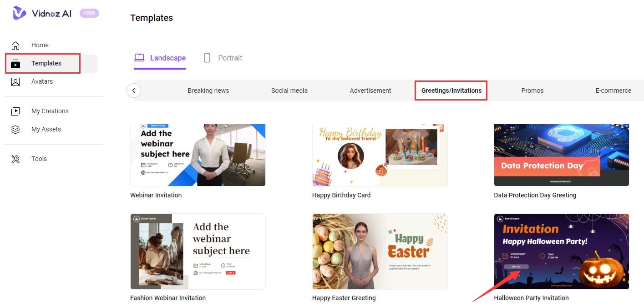
Task: Open the Happy Birthday Card template thumbnail
Action: point(380,155)
